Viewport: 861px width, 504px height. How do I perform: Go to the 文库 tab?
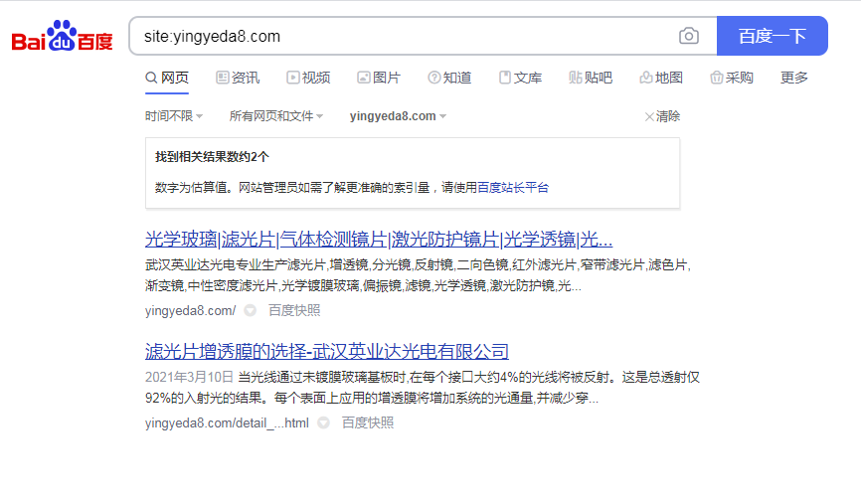tap(521, 78)
